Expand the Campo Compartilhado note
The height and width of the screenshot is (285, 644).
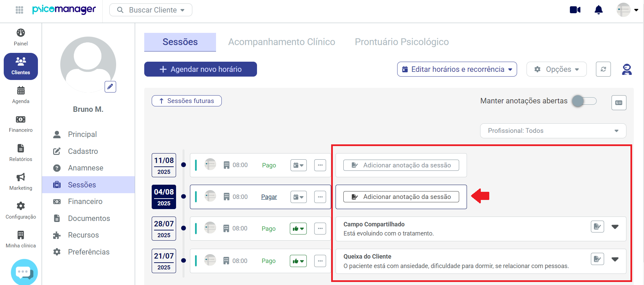[615, 227]
